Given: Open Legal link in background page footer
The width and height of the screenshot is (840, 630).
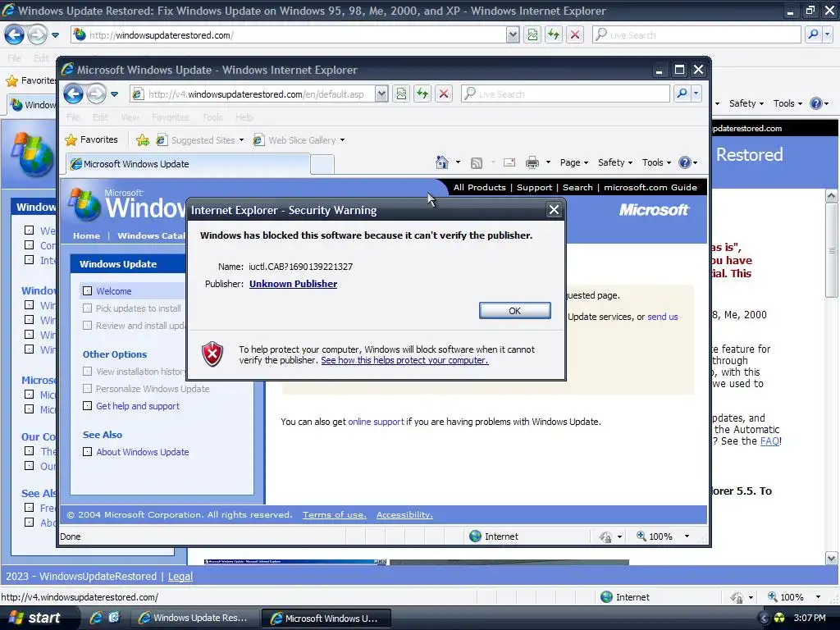Looking at the screenshot, I should click(x=180, y=577).
